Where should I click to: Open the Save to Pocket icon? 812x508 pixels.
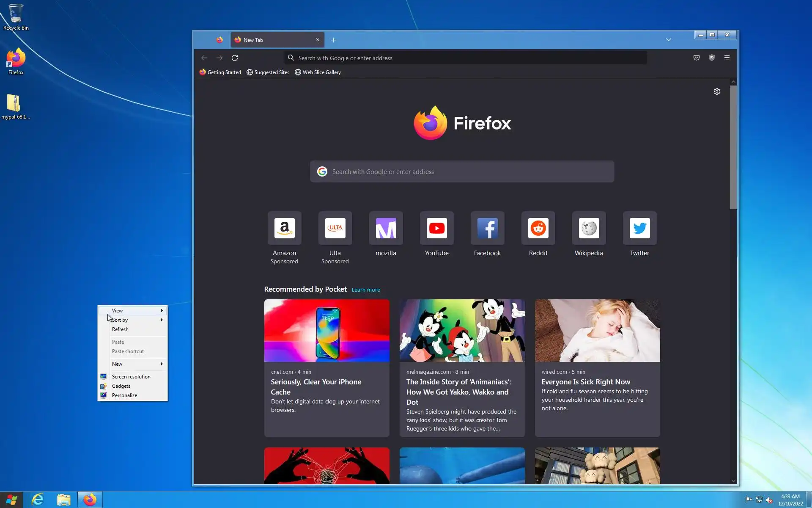696,58
